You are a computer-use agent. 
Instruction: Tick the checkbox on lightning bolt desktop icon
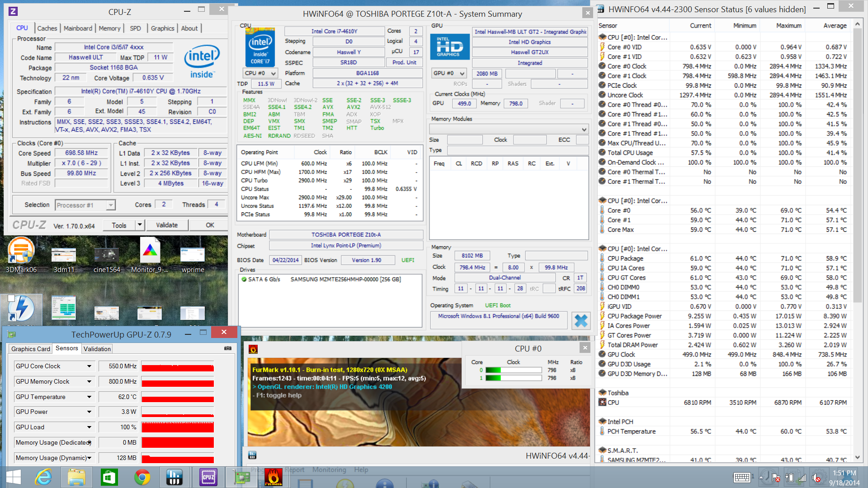pos(11,298)
